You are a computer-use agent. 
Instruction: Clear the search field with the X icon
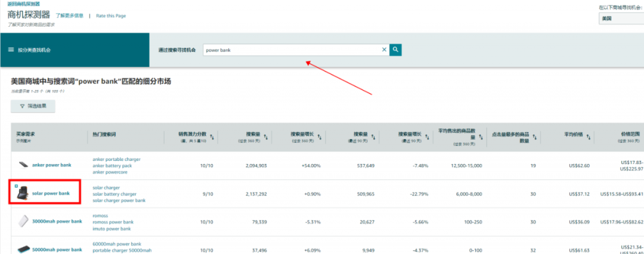[385, 49]
